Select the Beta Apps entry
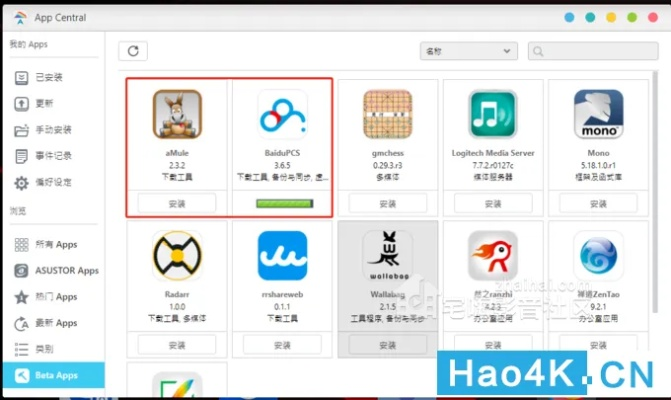 tap(54, 375)
